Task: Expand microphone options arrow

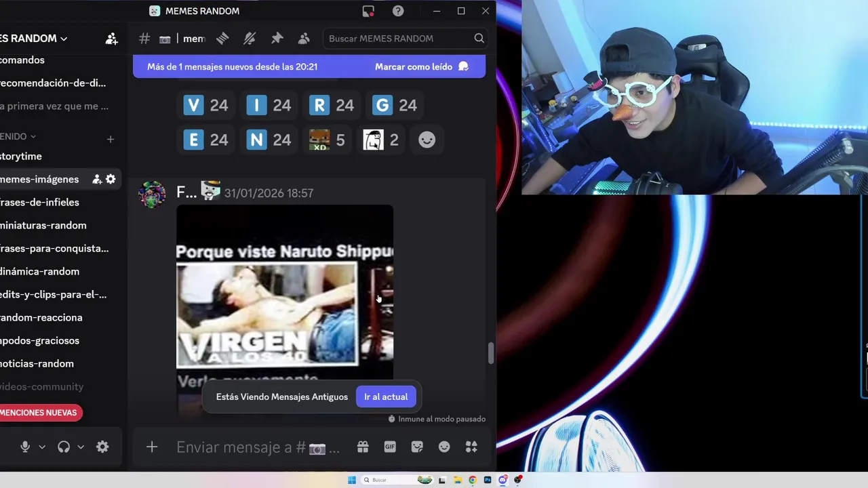Action: point(42,447)
